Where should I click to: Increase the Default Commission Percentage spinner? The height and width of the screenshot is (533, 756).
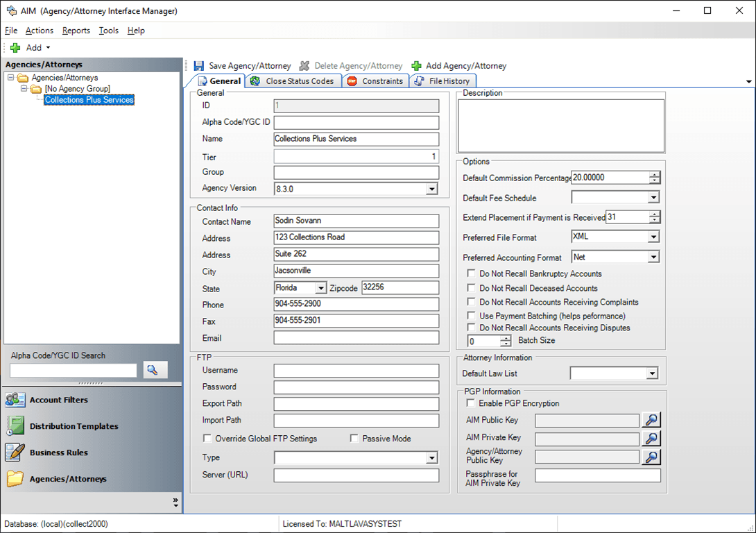(x=654, y=174)
